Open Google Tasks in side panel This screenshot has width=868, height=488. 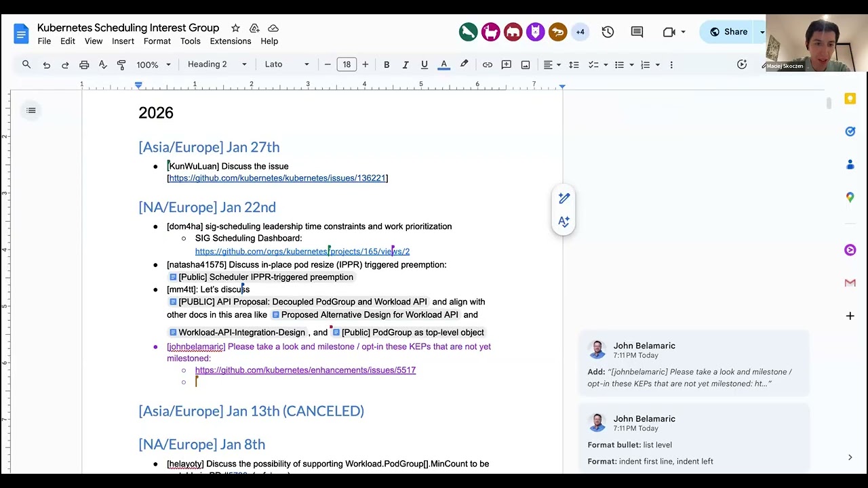pos(850,131)
